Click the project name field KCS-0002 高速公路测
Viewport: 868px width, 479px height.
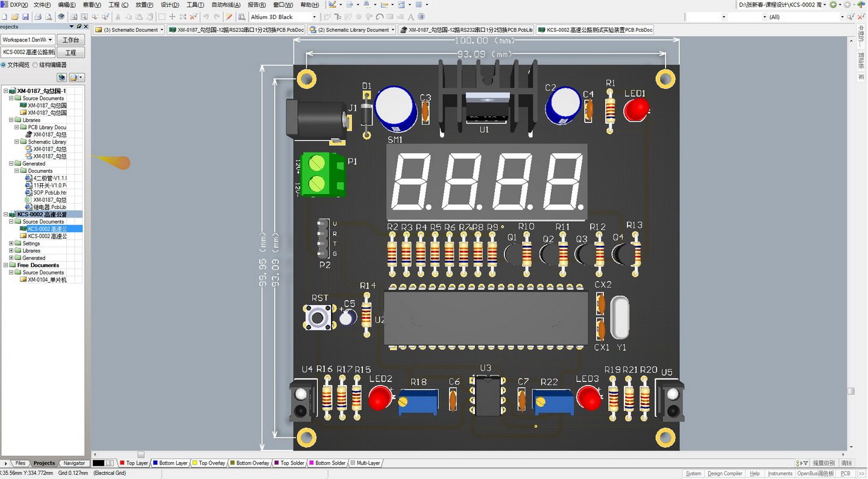(x=28, y=52)
